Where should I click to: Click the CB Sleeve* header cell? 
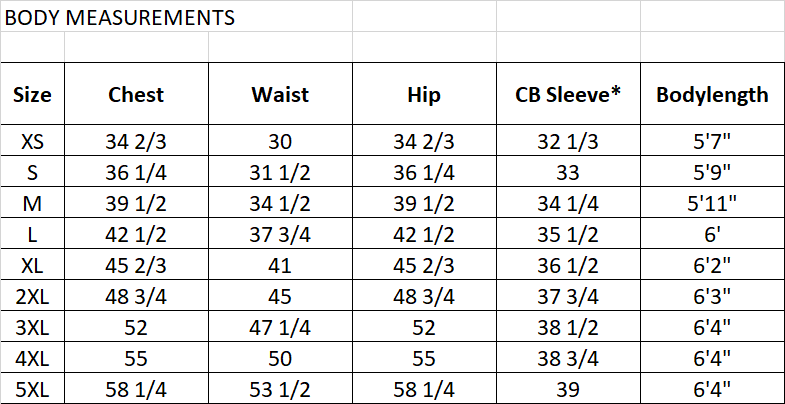point(568,95)
